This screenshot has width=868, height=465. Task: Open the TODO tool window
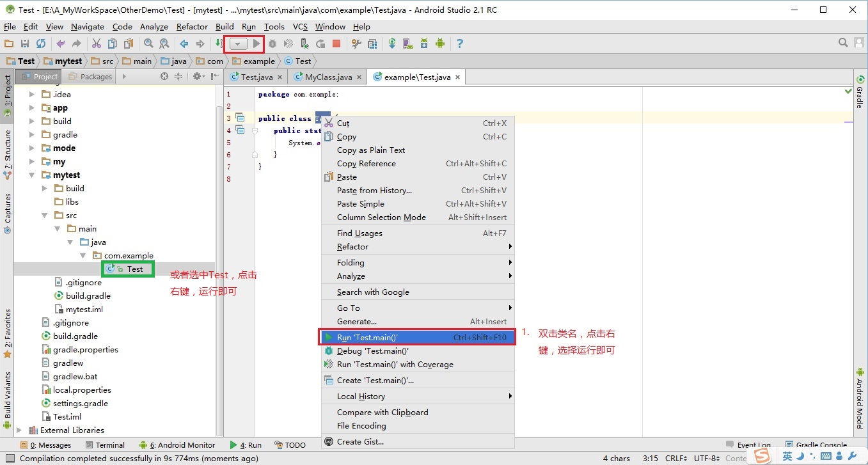(290, 445)
